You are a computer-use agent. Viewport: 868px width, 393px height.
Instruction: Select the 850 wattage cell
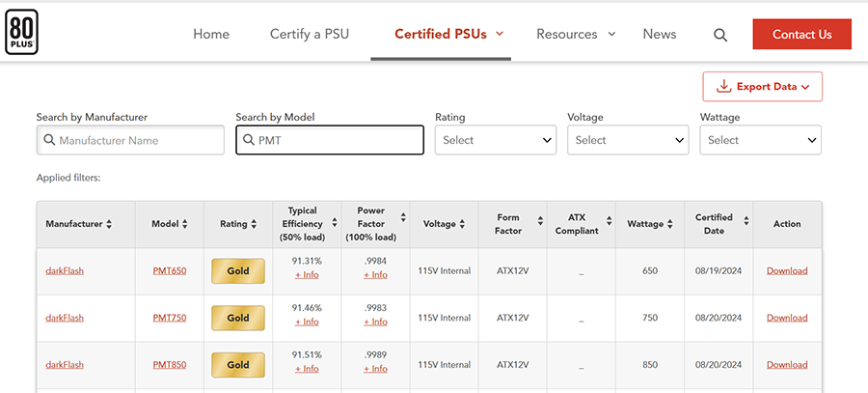(650, 365)
